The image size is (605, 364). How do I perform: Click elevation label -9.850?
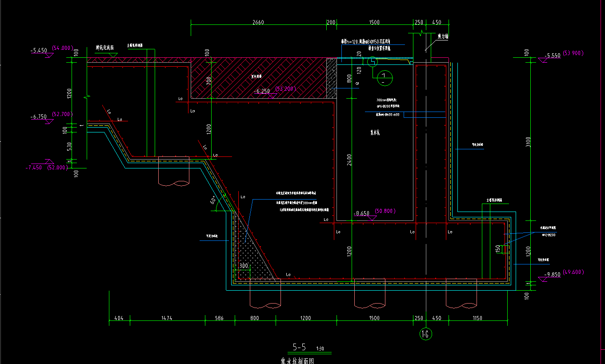(x=553, y=275)
